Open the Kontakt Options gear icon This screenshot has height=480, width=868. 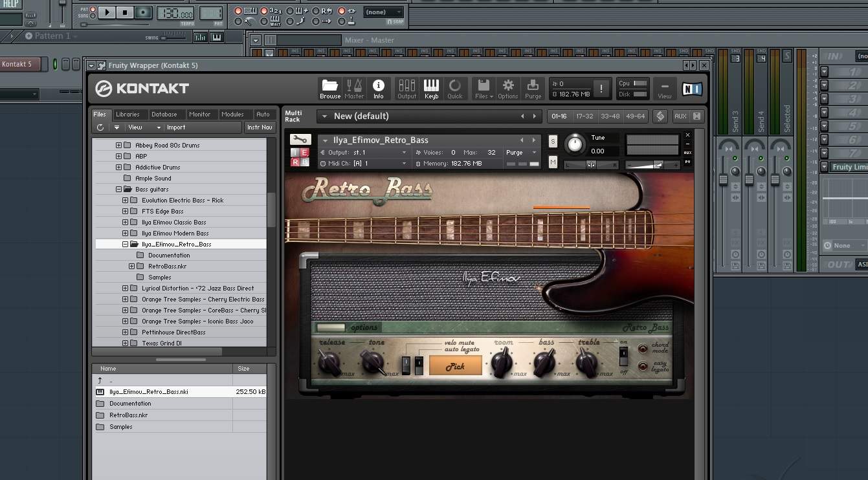coord(507,89)
